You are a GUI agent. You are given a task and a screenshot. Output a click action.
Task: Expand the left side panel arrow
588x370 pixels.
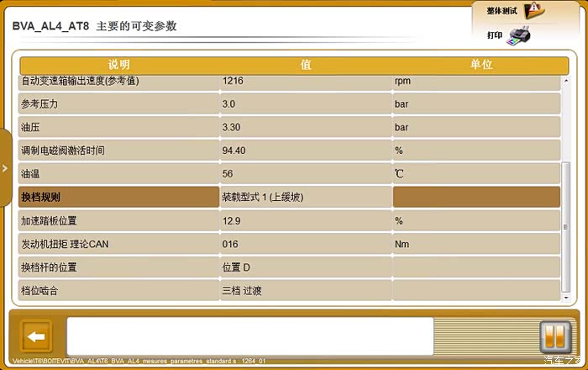(x=4, y=167)
